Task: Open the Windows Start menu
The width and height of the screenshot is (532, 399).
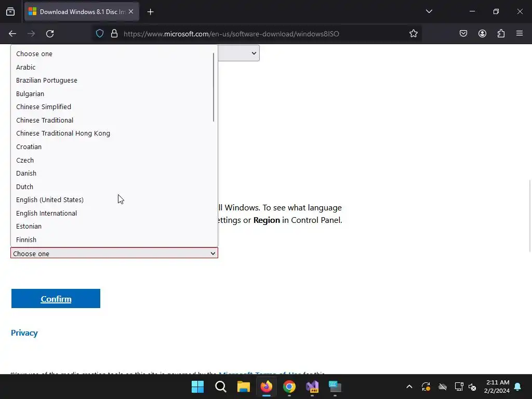Action: (x=197, y=387)
